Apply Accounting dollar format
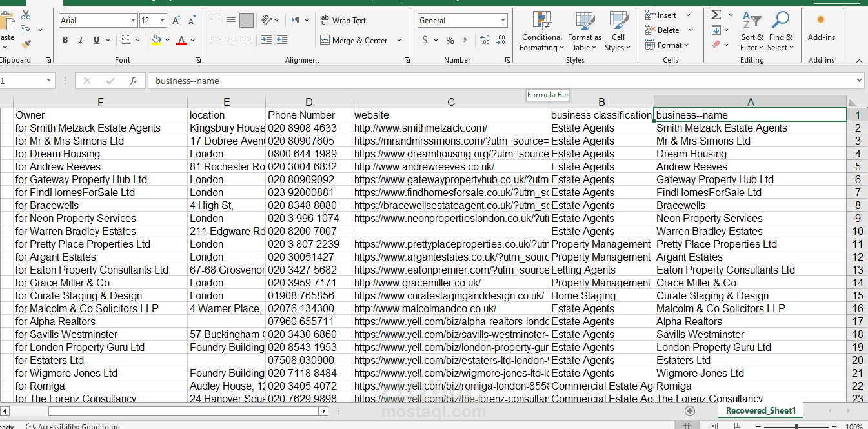Viewport: 868px width, 429px height. pos(425,40)
